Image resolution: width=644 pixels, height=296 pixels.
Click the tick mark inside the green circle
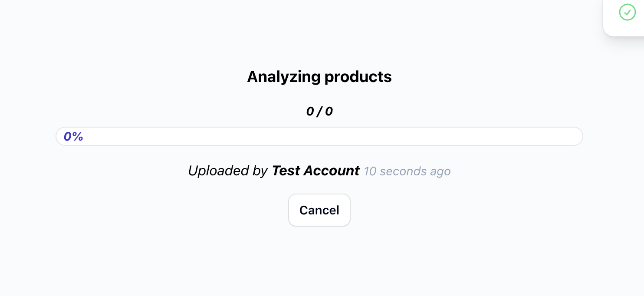627,12
